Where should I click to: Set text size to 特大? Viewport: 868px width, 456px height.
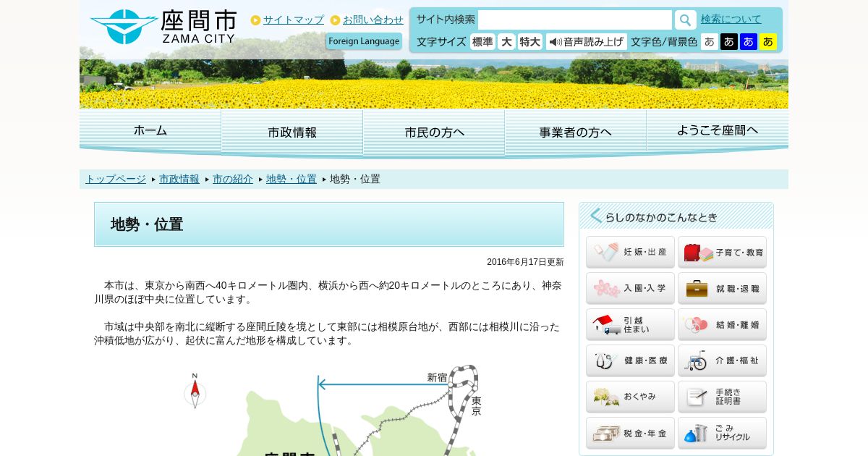coord(530,42)
